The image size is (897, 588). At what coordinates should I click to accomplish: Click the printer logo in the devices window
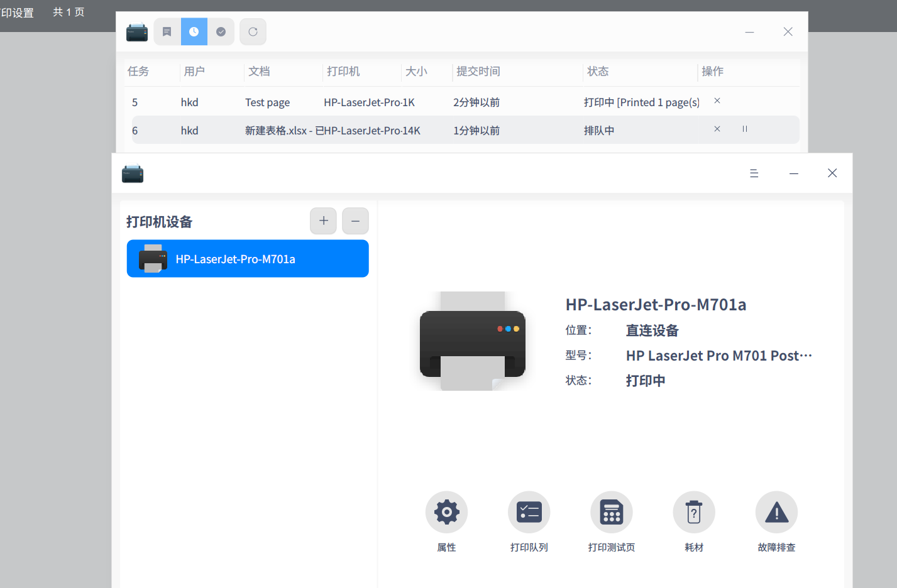pos(133,173)
